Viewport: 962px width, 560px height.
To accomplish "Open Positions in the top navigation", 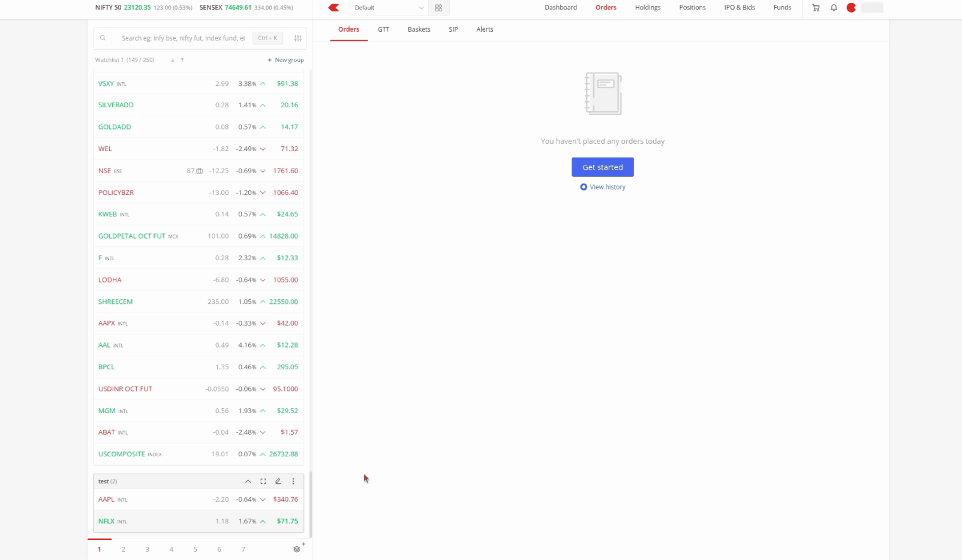I will point(693,8).
